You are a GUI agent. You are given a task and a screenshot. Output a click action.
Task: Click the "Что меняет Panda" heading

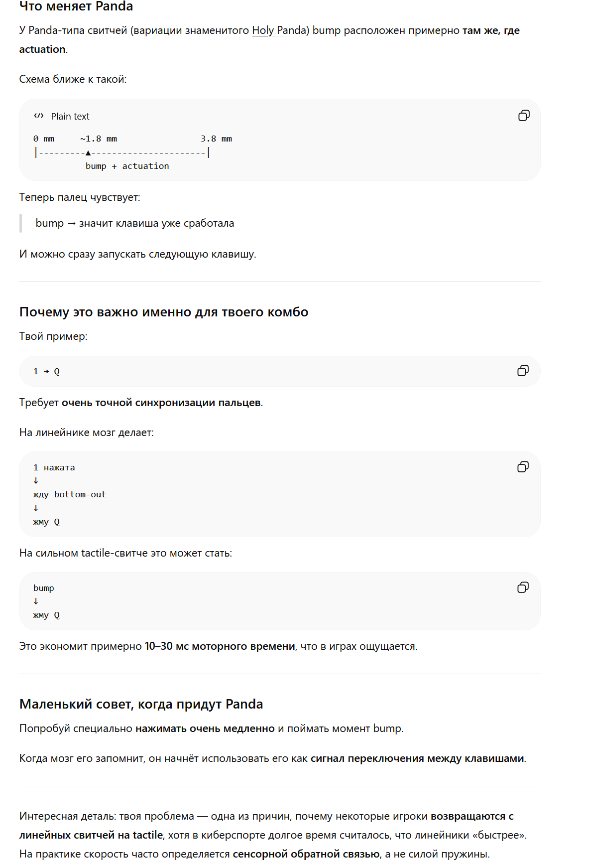(x=76, y=6)
